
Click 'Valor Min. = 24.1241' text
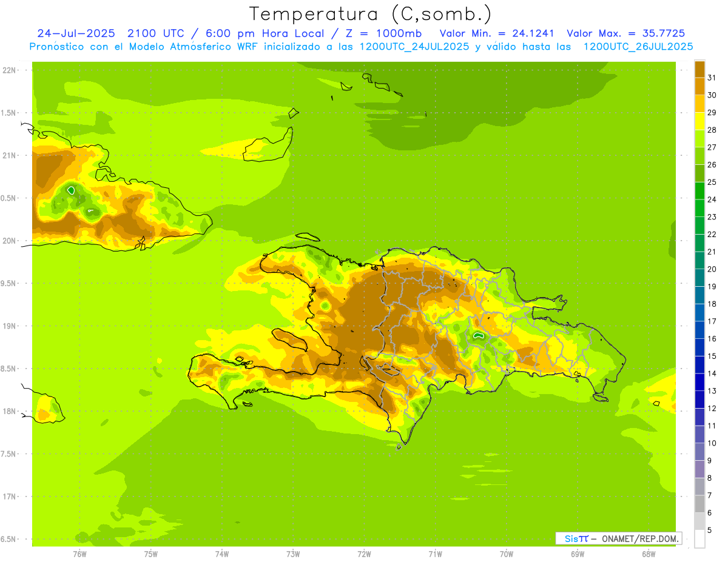497,33
